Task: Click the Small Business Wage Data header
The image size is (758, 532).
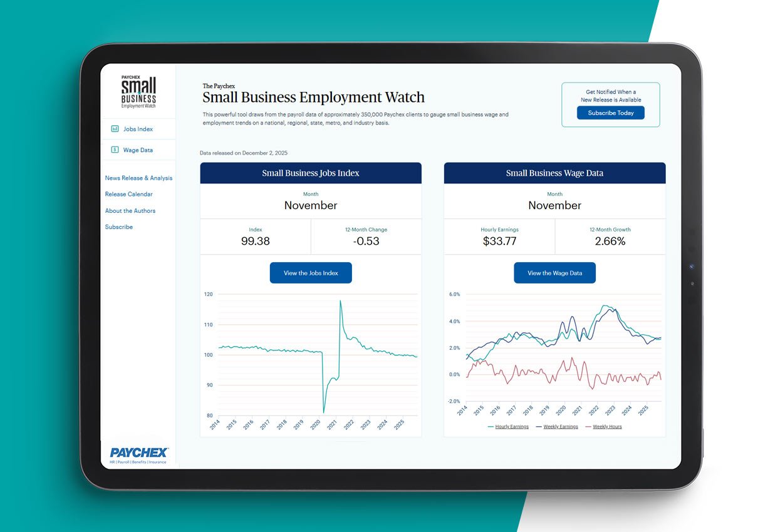Action: pyautogui.click(x=554, y=173)
